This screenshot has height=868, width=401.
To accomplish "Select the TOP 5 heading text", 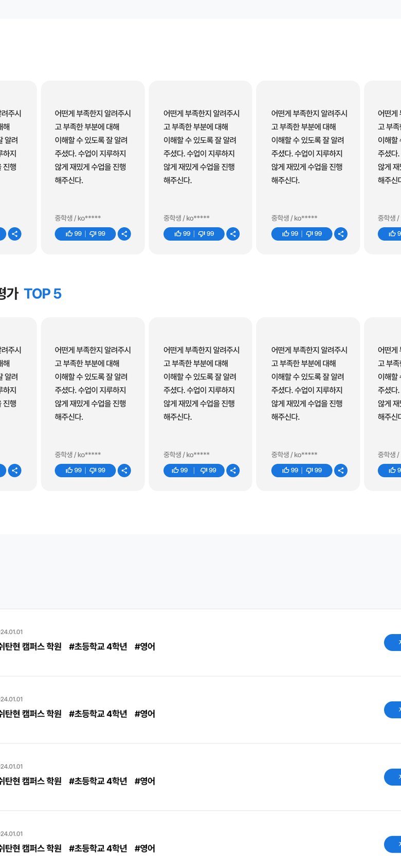I will pyautogui.click(x=43, y=294).
